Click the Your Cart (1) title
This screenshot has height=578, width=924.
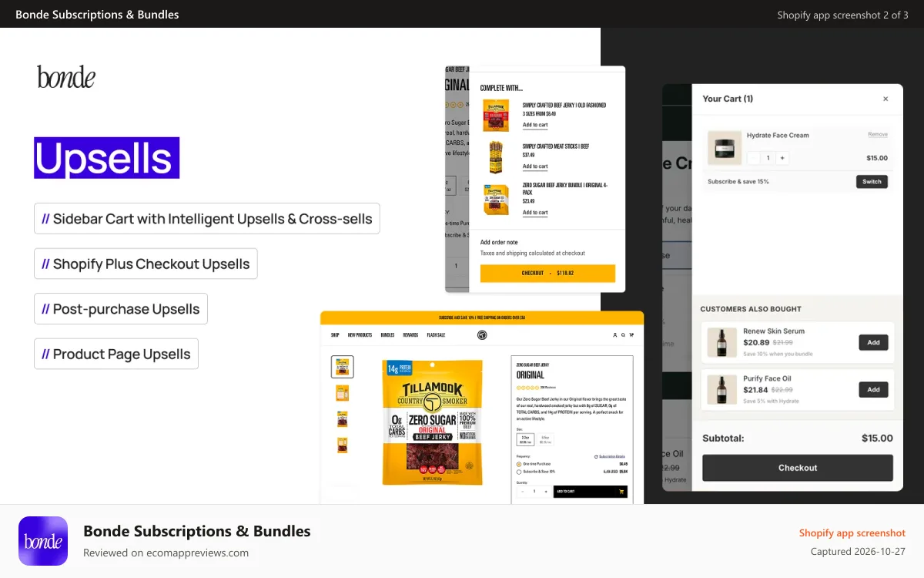tap(728, 99)
